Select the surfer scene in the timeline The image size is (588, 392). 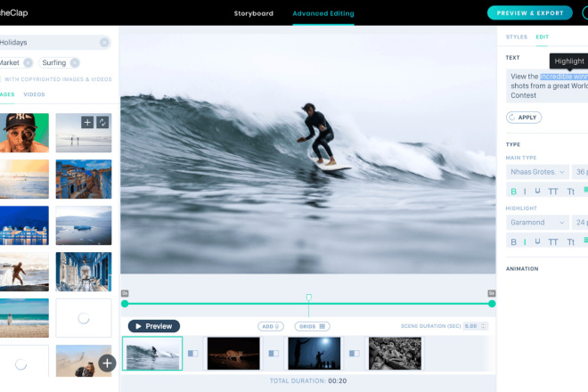pos(152,354)
